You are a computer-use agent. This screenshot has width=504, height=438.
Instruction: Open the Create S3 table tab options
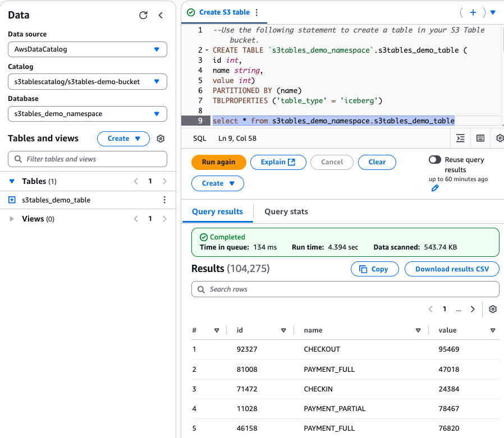[x=256, y=12]
